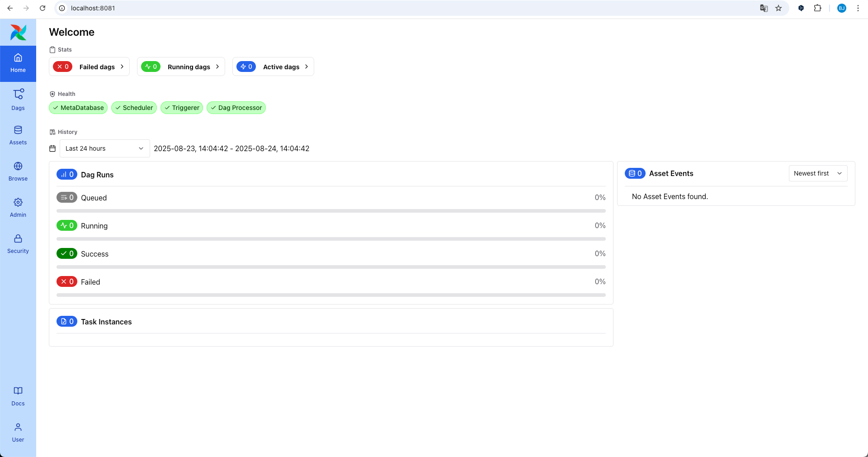Open the Chrome three-dot menu

(x=858, y=8)
